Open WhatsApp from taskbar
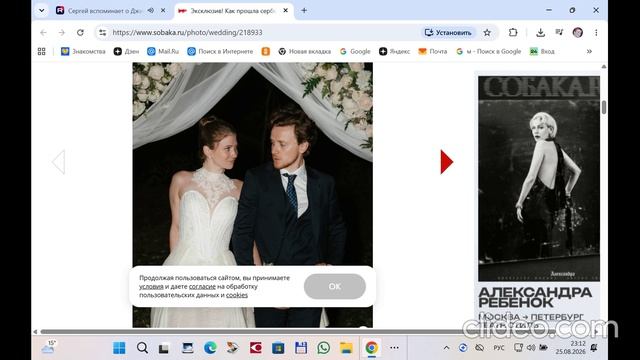Screen dimensions: 640x360 (x=324, y=348)
